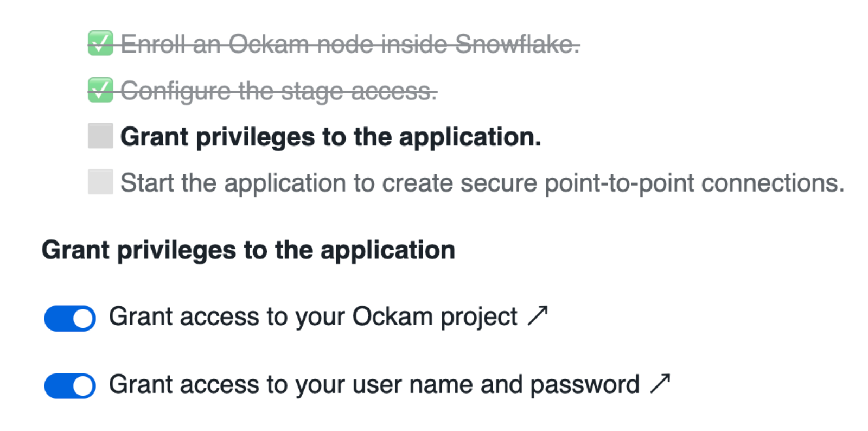Image resolution: width=868 pixels, height=431 pixels.
Task: Click the Grant access to your Ockam project label
Action: click(312, 317)
